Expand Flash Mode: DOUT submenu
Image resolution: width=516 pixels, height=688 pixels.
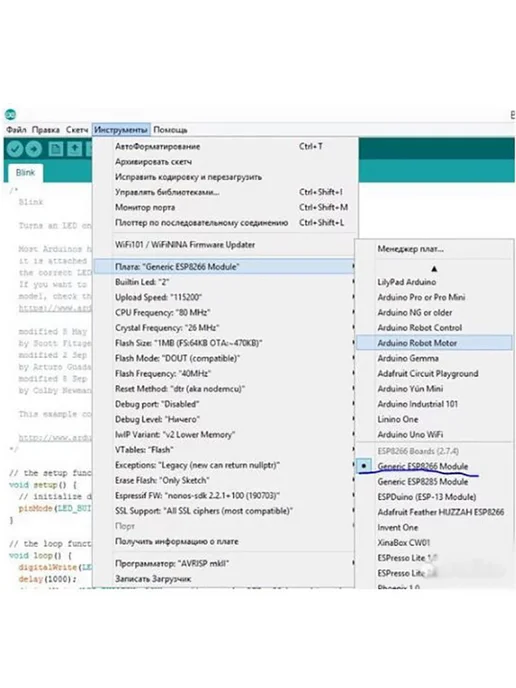tap(225, 358)
